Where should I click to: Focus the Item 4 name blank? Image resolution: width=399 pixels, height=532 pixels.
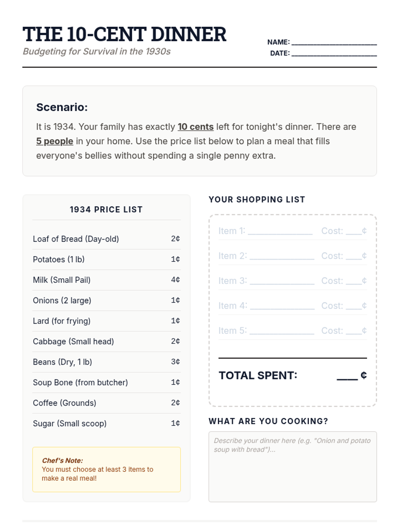[282, 306]
